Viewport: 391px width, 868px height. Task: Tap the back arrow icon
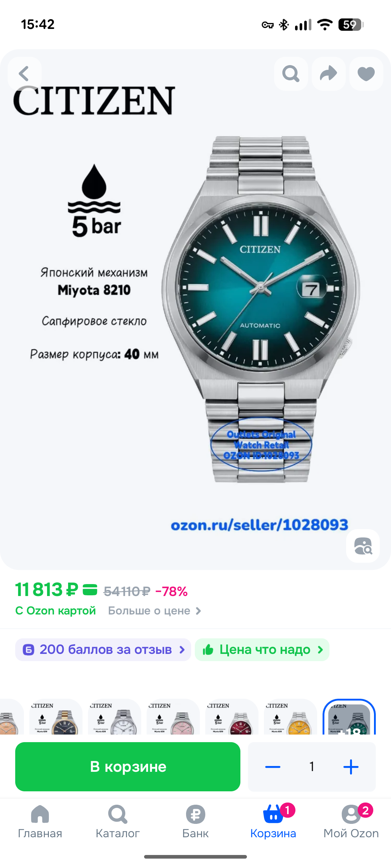click(x=24, y=74)
